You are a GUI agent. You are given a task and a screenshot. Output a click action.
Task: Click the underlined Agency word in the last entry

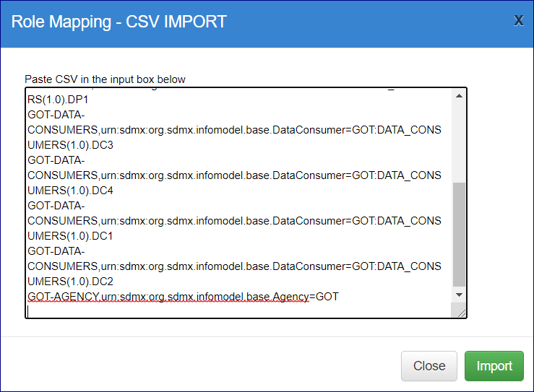pos(289,297)
